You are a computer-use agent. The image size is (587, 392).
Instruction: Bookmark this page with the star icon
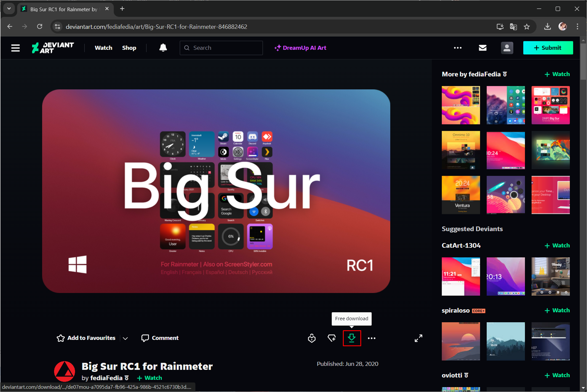tap(527, 26)
